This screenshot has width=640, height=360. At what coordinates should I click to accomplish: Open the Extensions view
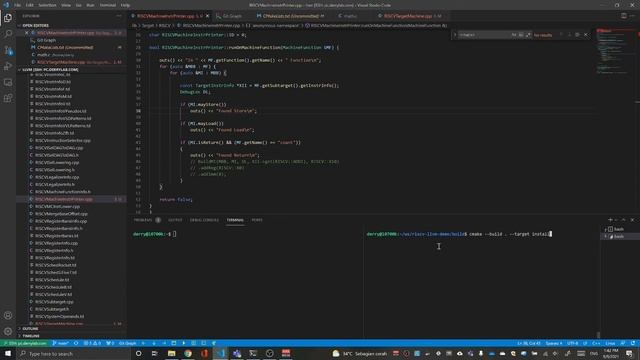[8, 98]
